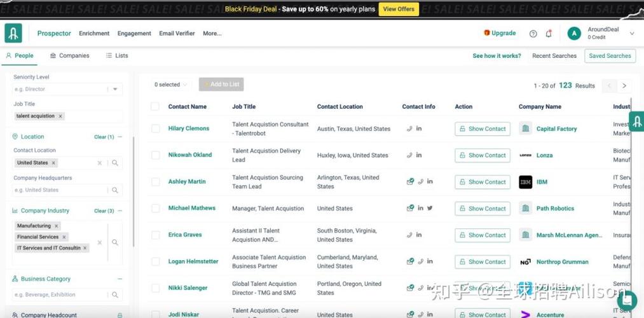The height and width of the screenshot is (318, 644).
Task: Click search icon in Business Category field
Action: pyautogui.click(x=115, y=295)
